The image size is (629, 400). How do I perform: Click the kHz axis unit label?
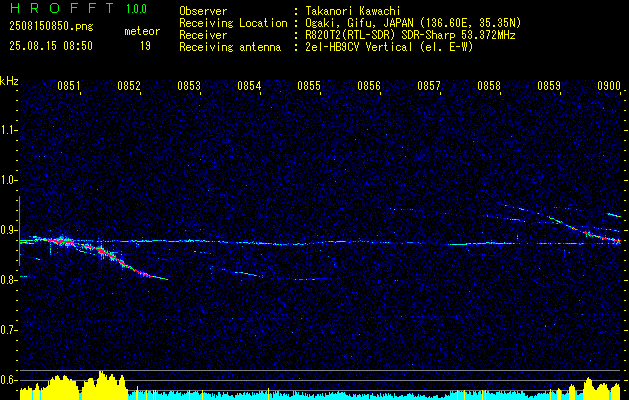[x=9, y=81]
